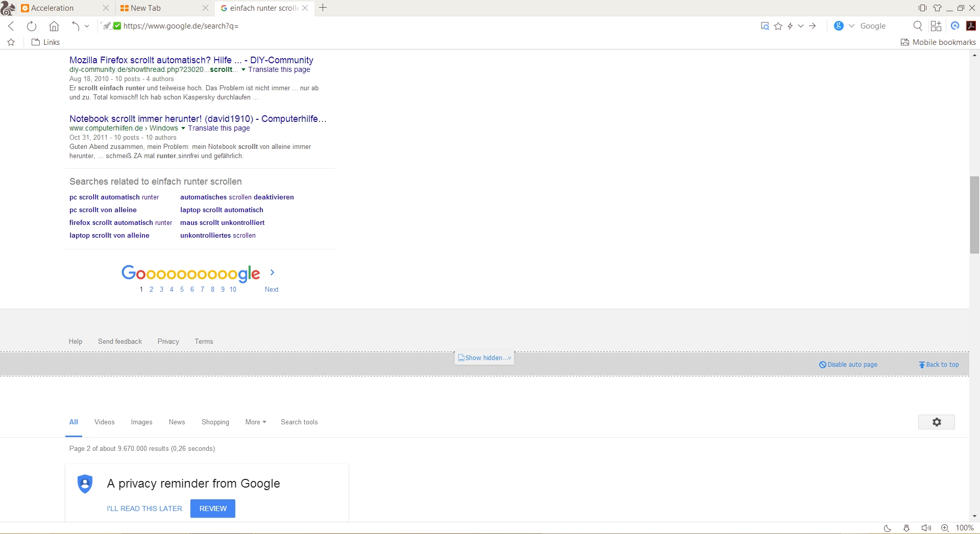Click the magnifier search icon in toolbar
Viewport: 980px width, 534px height.
pos(918,26)
